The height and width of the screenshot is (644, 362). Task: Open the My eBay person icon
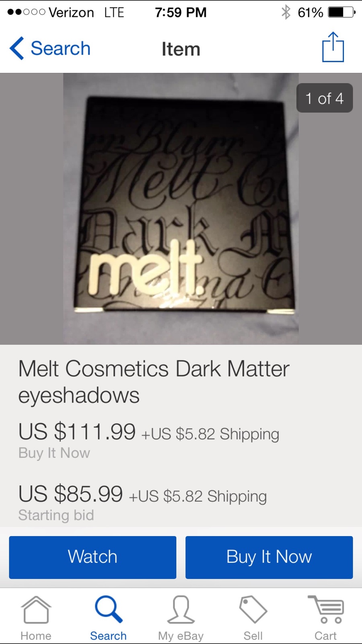pos(181,609)
